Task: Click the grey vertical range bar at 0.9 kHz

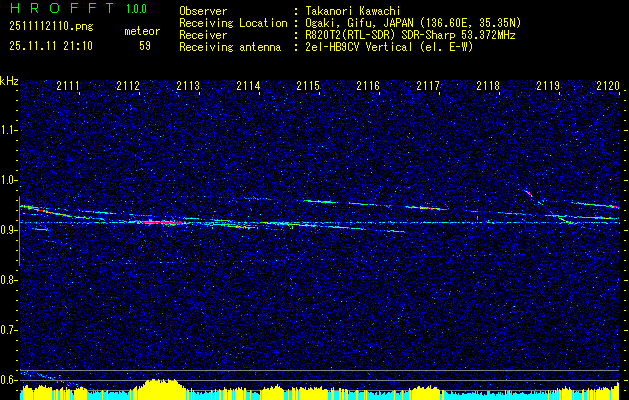Action: 19,231
